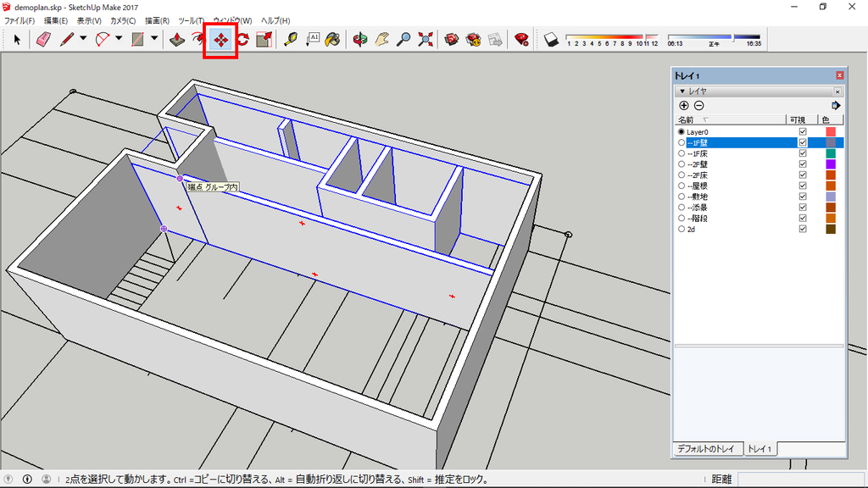Activate the Arc tool
The height and width of the screenshot is (488, 868).
tap(103, 39)
